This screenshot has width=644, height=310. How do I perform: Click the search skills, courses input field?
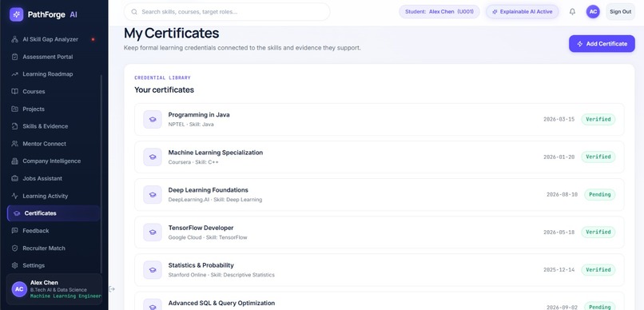click(x=227, y=12)
